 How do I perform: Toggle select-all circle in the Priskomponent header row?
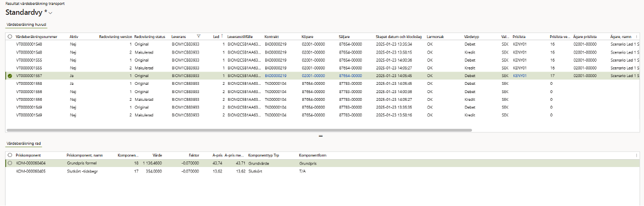[10, 155]
